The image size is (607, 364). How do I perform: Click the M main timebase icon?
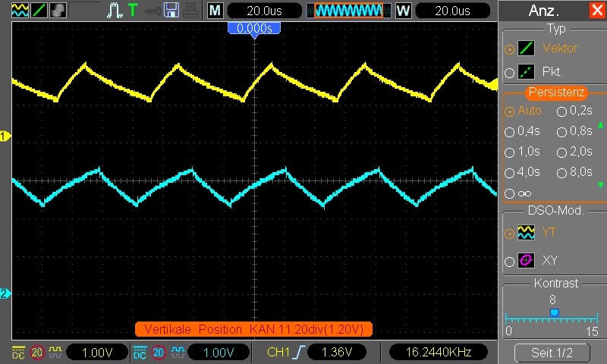click(x=215, y=11)
